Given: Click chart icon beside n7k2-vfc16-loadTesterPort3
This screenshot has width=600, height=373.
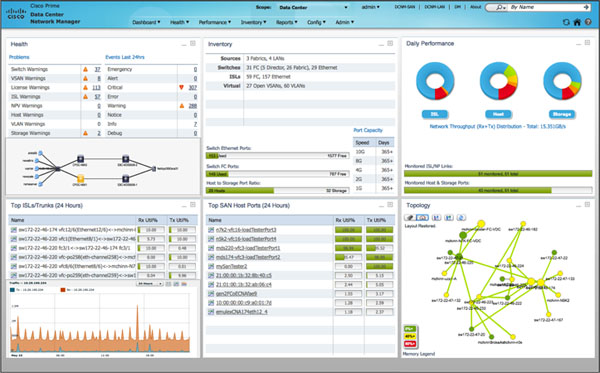Looking at the screenshot, I should point(211,230).
